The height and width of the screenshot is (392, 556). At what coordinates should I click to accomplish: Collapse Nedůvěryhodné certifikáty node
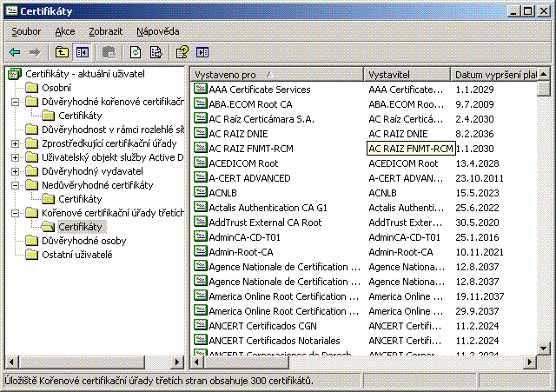[16, 185]
